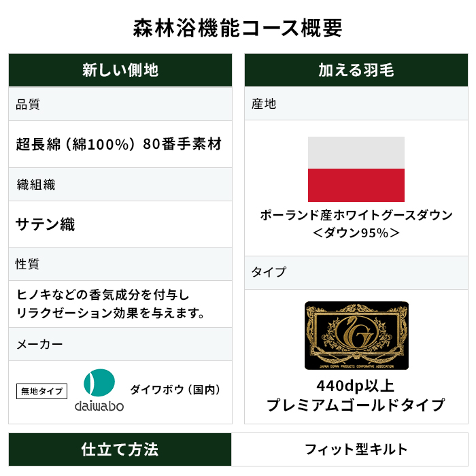Click the 産地 row label
The height and width of the screenshot is (476, 476).
pyautogui.click(x=264, y=104)
